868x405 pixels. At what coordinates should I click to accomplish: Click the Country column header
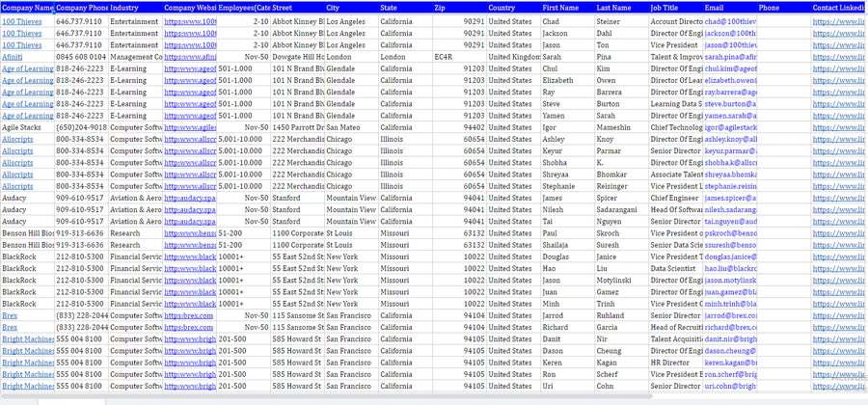pos(514,8)
